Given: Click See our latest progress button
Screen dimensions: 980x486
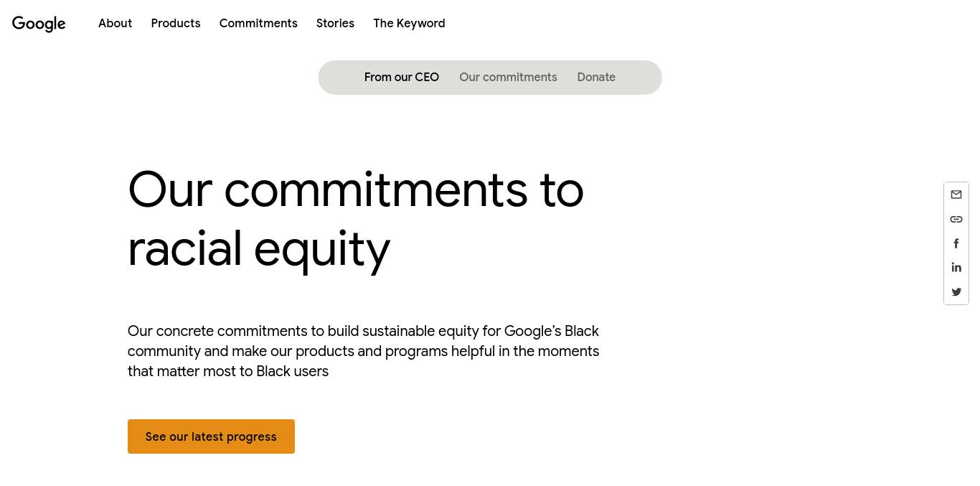Looking at the screenshot, I should pos(211,436).
